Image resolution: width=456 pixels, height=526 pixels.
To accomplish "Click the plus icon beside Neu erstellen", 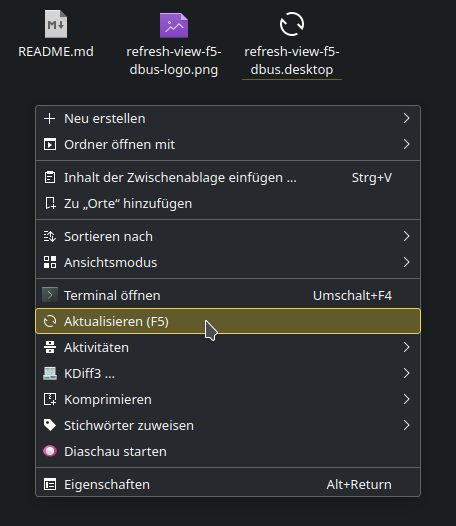I will [50, 118].
